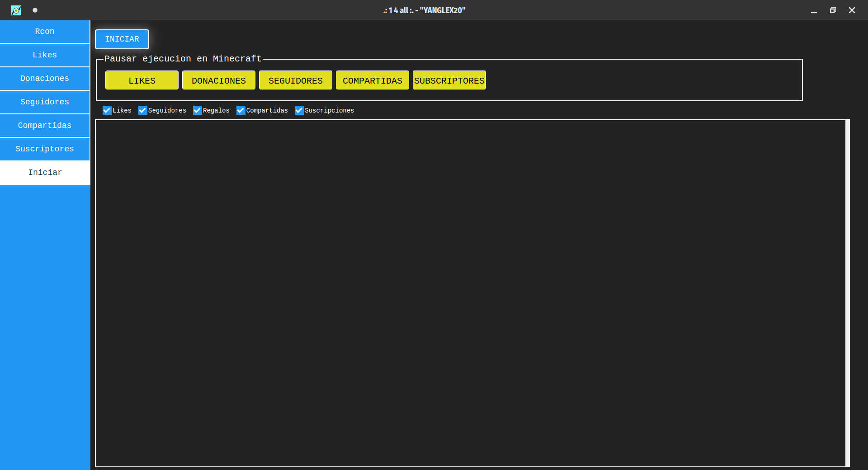Uncheck the Likes checkbox
868x470 pixels.
107,110
